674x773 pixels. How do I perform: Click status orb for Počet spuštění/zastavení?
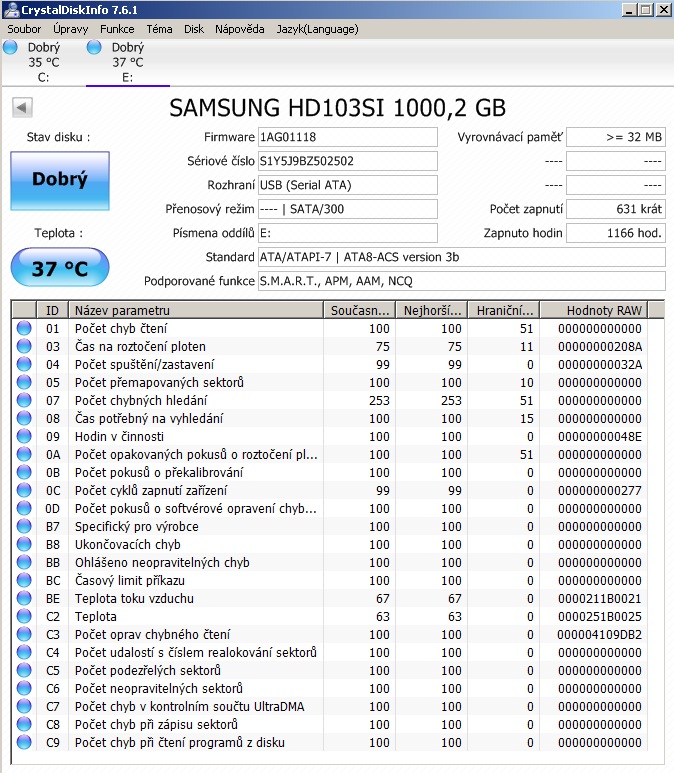(24, 364)
